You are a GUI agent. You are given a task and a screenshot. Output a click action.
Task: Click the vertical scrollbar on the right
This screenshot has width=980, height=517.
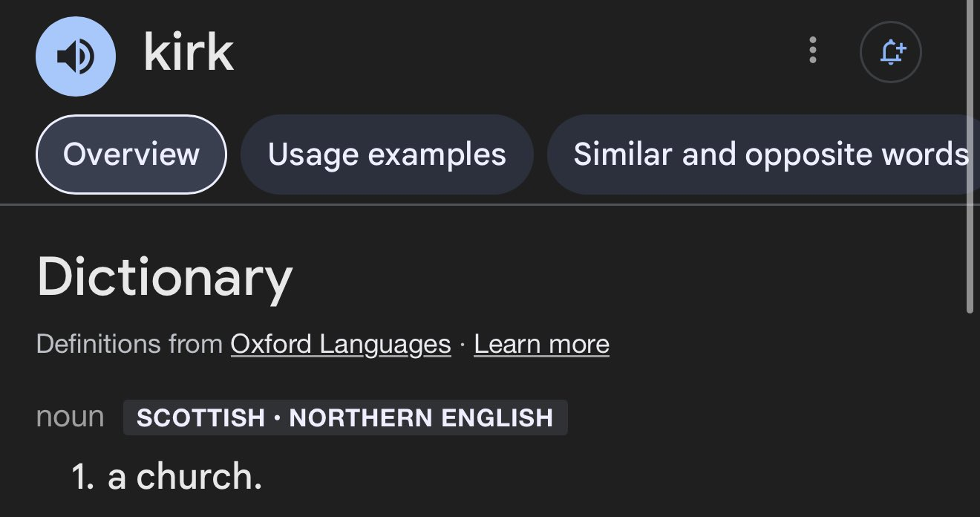point(970,156)
